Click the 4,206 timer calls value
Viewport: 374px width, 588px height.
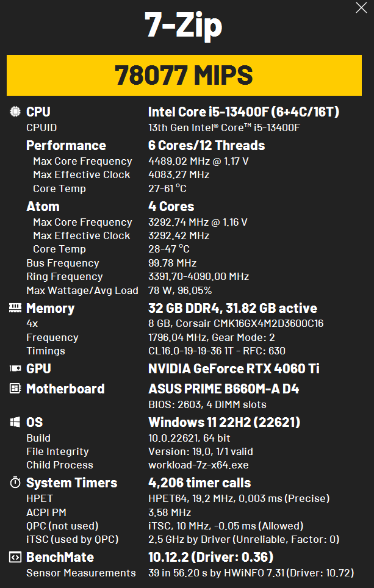click(x=200, y=482)
